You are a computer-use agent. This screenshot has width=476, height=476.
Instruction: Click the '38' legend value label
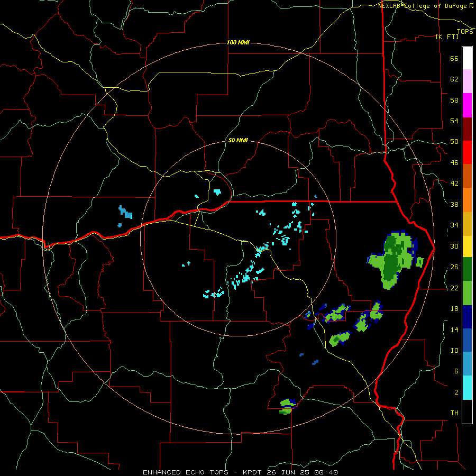[454, 205]
